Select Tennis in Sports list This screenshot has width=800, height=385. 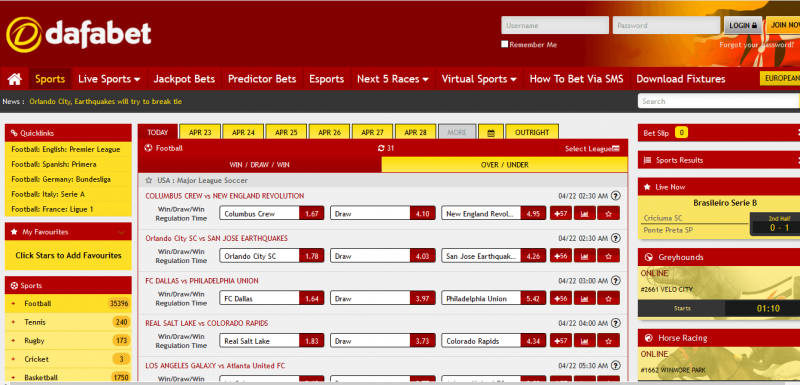coord(68,322)
